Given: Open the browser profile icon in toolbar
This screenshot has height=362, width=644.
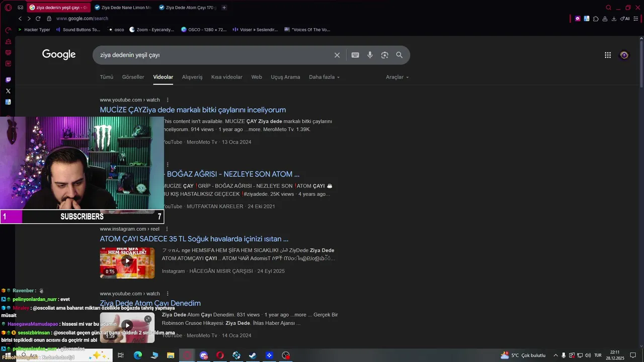Looking at the screenshot, I should point(605,19).
